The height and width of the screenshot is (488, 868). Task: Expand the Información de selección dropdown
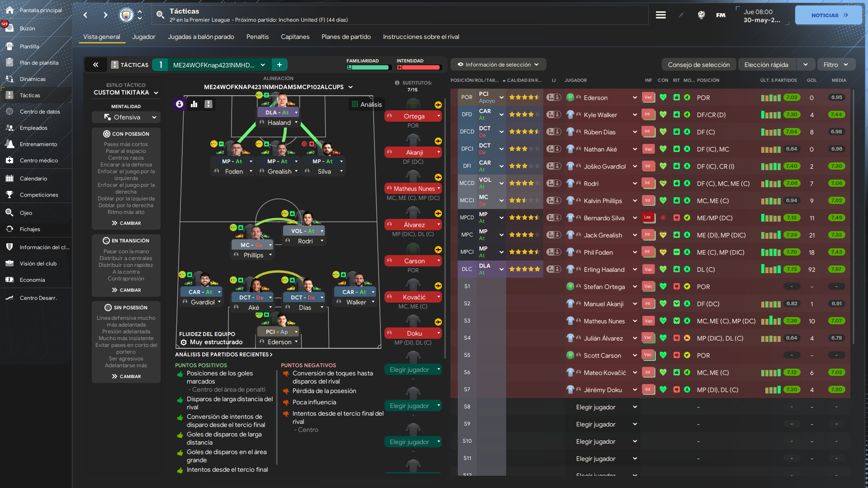(x=498, y=65)
